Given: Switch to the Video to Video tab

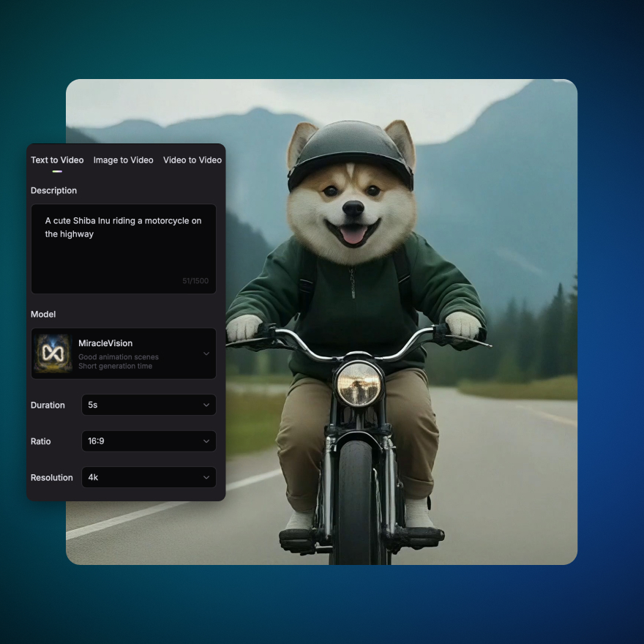Looking at the screenshot, I should (x=192, y=160).
